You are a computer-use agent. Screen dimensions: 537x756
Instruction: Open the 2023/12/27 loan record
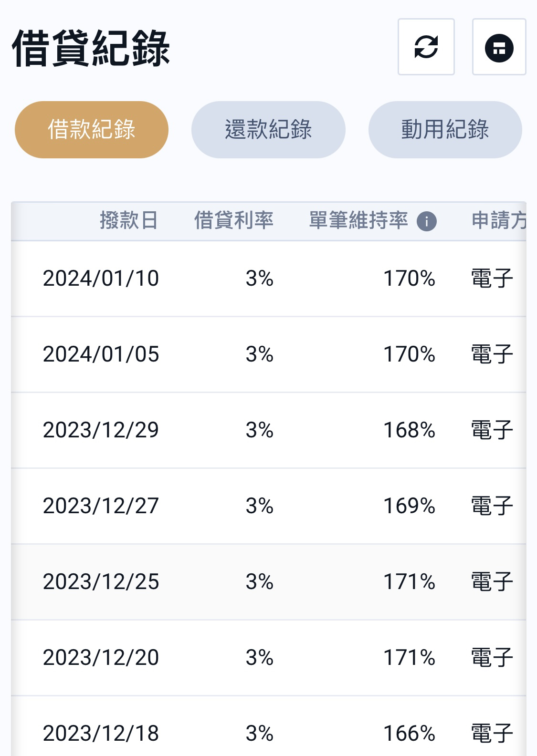(268, 506)
